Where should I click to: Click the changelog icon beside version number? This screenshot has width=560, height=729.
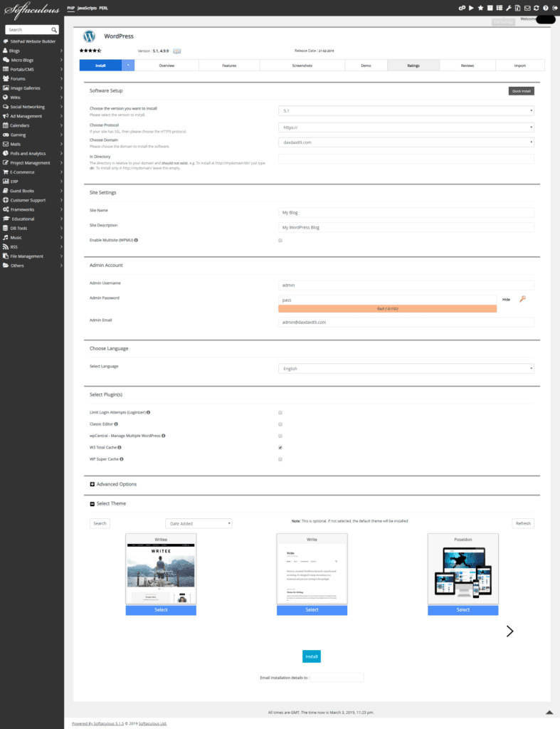point(177,51)
